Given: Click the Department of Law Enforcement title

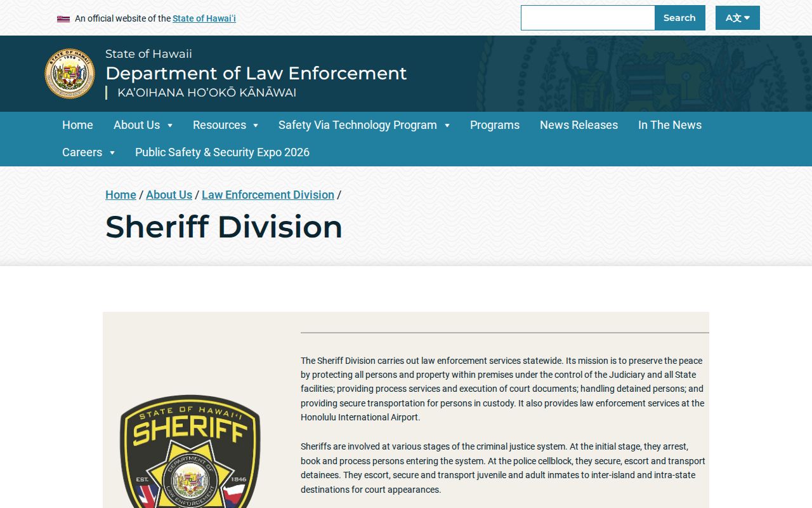Looking at the screenshot, I should click(256, 73).
